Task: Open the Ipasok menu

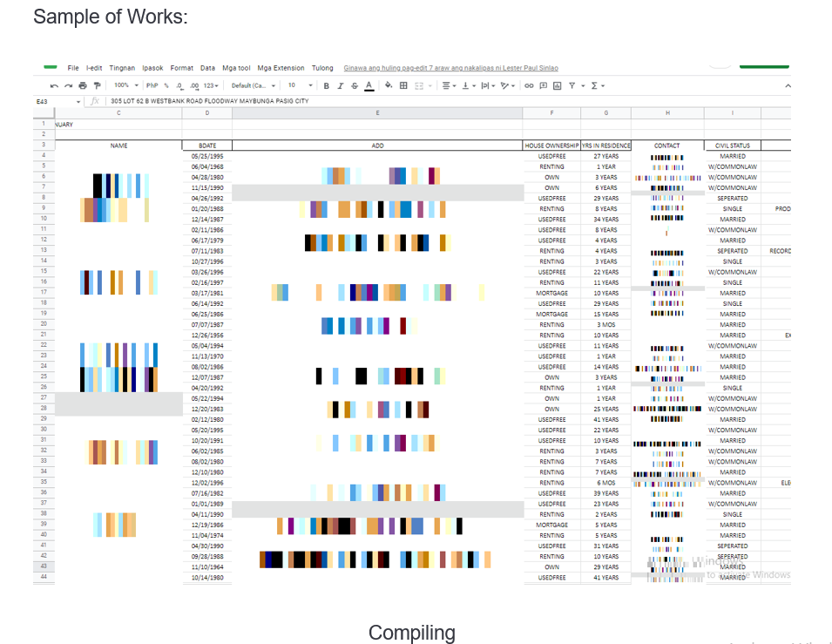Action: click(152, 68)
